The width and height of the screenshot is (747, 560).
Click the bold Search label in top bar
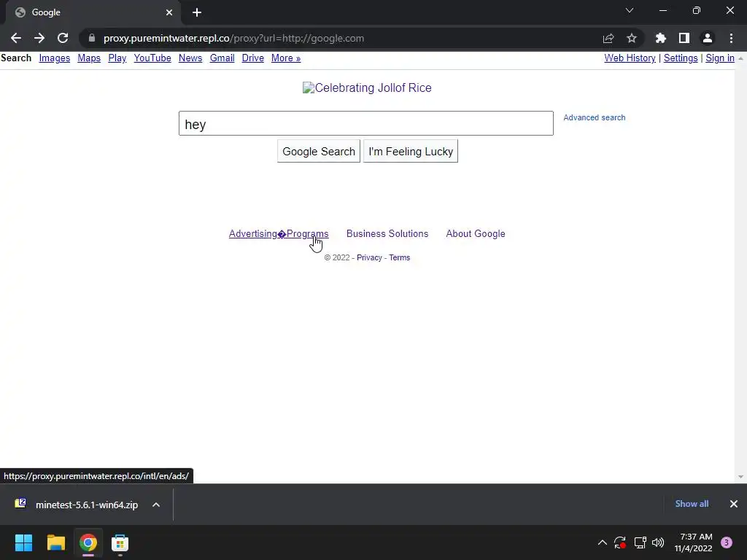pos(16,58)
